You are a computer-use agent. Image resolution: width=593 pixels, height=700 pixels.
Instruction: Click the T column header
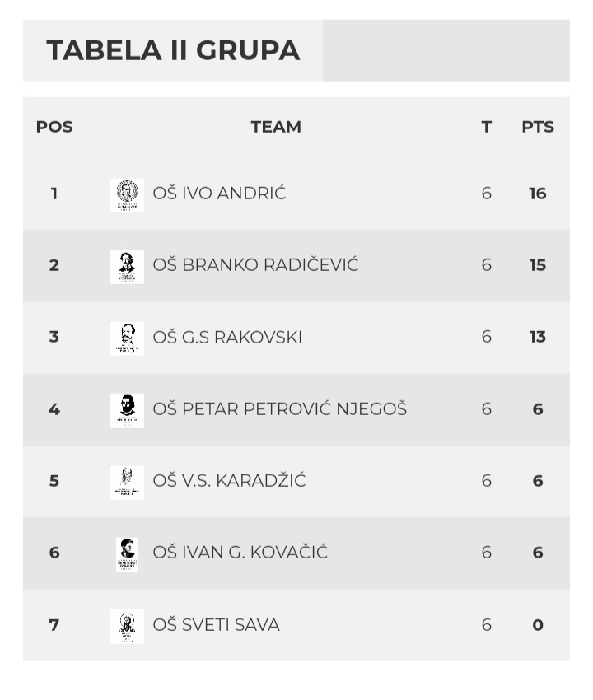click(486, 127)
